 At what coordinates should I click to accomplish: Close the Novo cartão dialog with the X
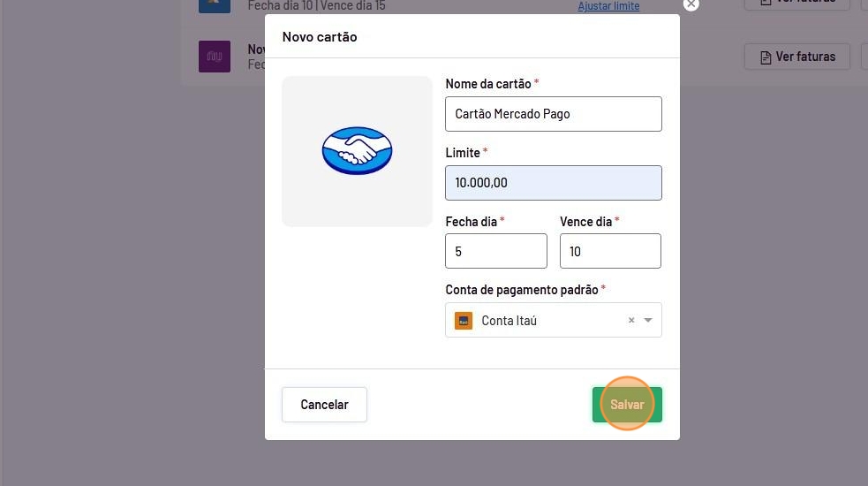(691, 4)
